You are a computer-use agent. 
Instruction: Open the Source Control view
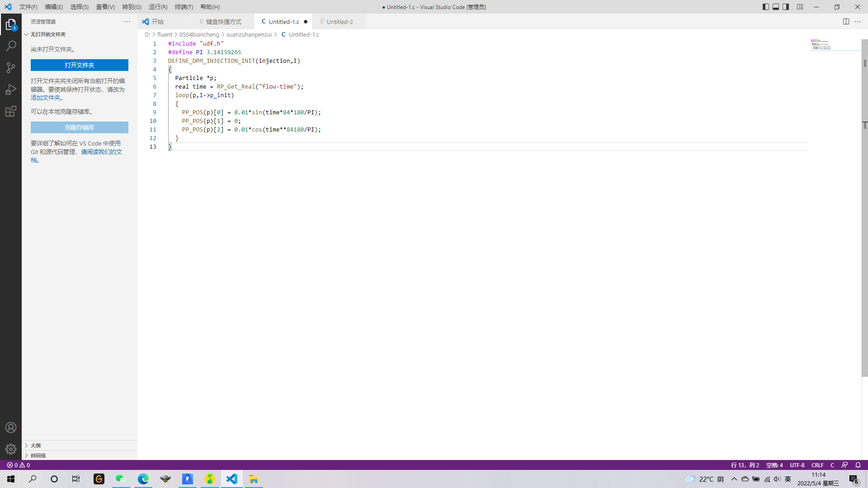11,68
